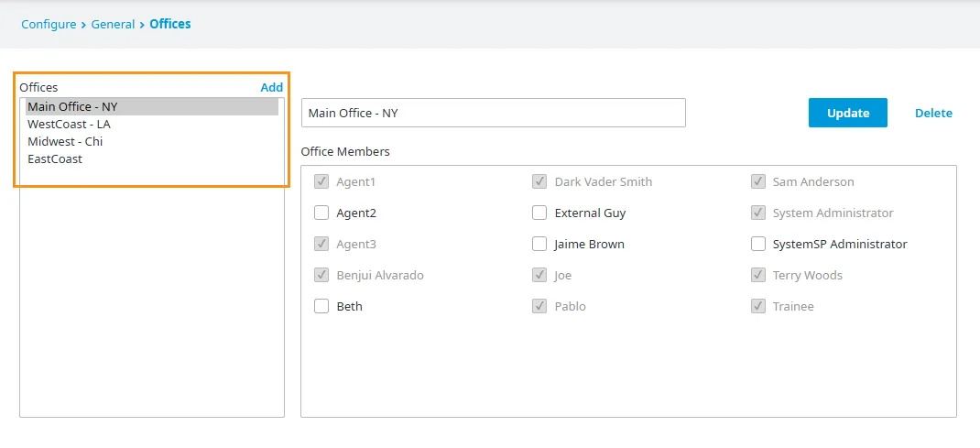Click the Update button

[848, 113]
